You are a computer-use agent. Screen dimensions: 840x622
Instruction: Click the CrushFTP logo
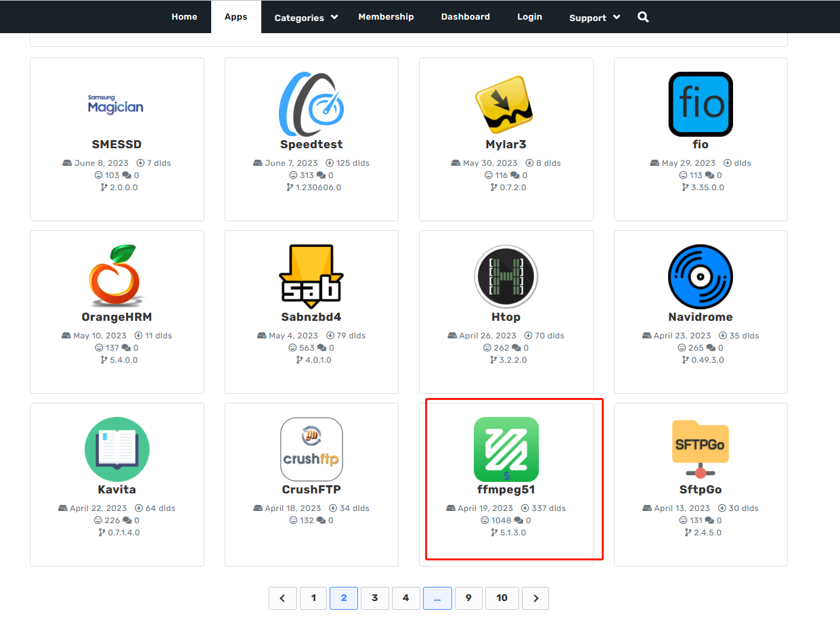pos(311,449)
